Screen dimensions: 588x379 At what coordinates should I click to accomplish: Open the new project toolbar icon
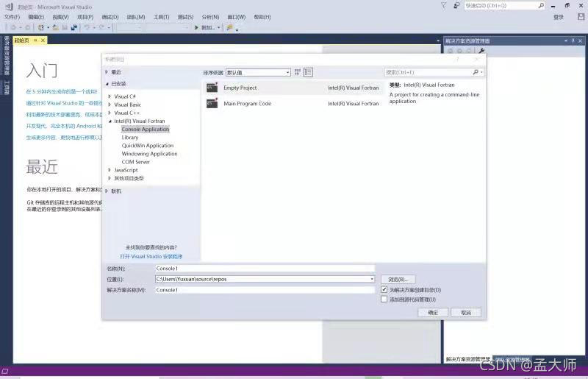pos(41,27)
